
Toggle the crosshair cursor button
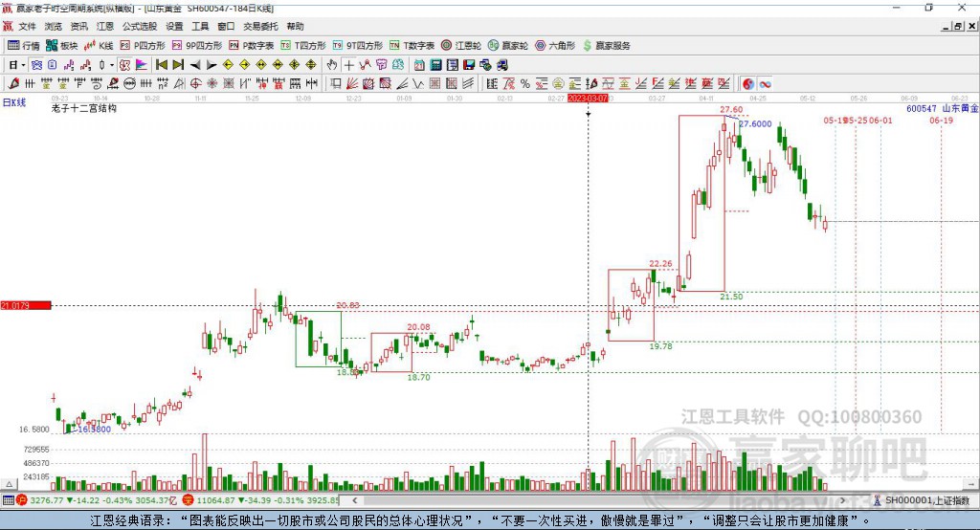(348, 65)
